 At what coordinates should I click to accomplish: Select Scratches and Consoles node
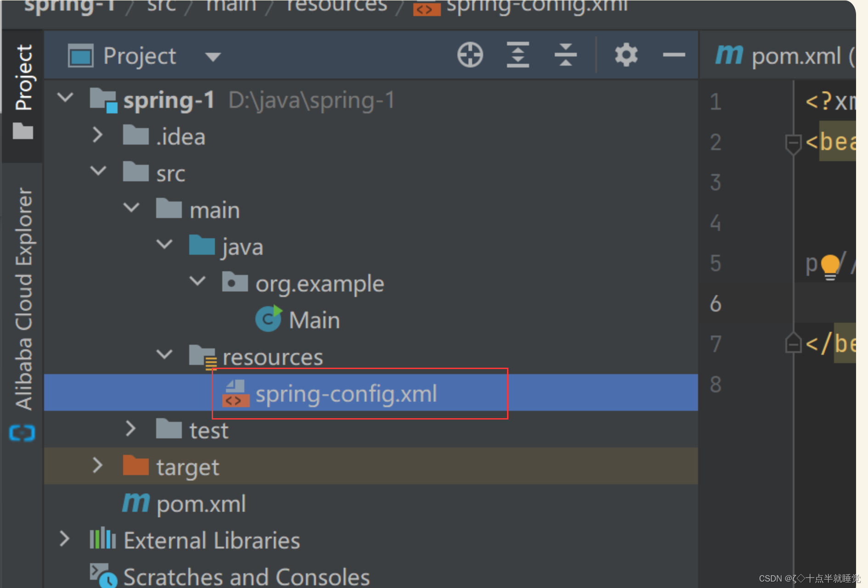click(247, 577)
